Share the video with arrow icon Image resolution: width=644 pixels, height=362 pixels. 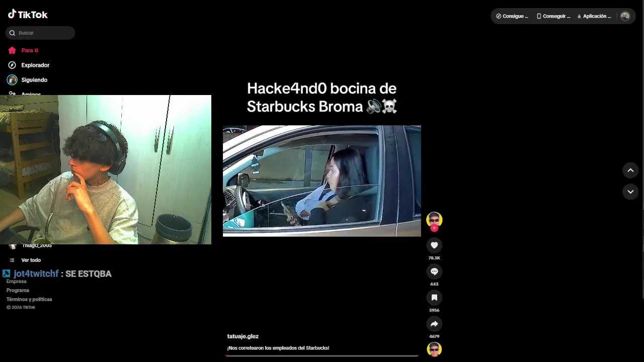(434, 324)
